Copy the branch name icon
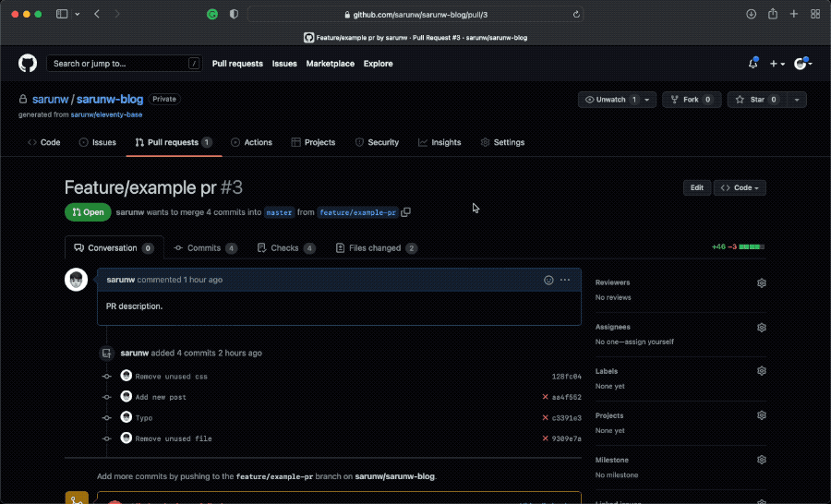Image resolution: width=831 pixels, height=504 pixels. pyautogui.click(x=405, y=212)
